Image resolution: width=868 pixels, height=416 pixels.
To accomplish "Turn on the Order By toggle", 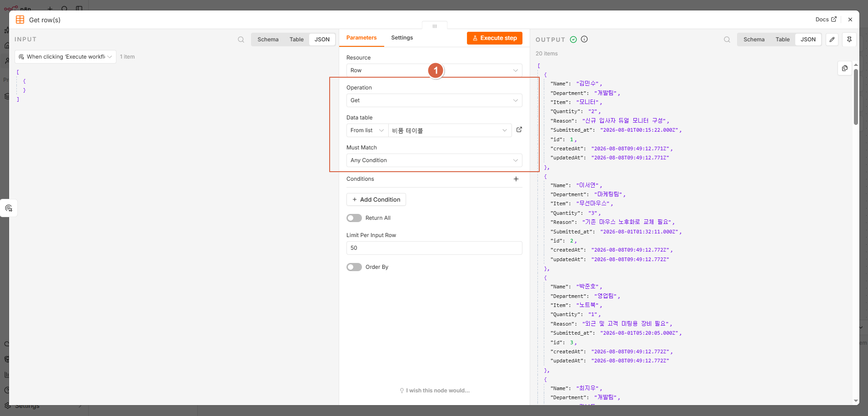I will tap(354, 267).
